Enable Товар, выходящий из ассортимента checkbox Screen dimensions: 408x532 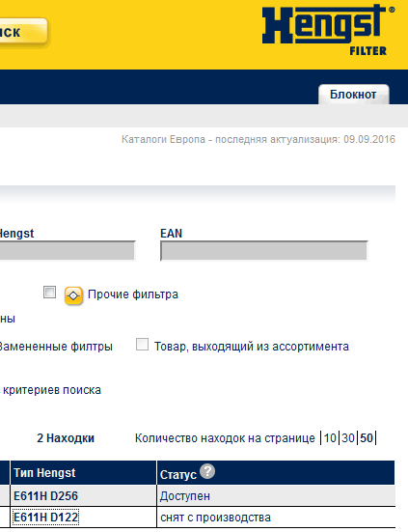tap(142, 345)
